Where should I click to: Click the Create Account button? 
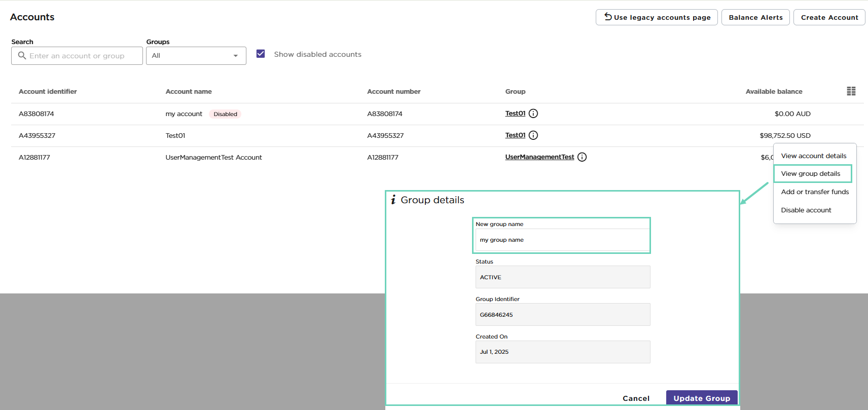pos(829,17)
